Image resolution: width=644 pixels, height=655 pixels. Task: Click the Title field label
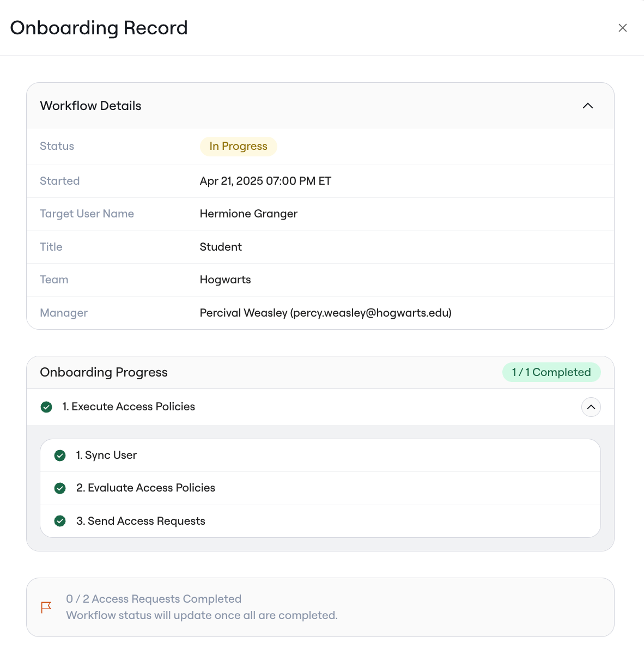pos(51,247)
